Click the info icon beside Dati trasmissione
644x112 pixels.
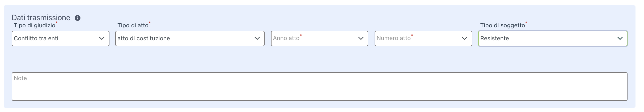[77, 18]
